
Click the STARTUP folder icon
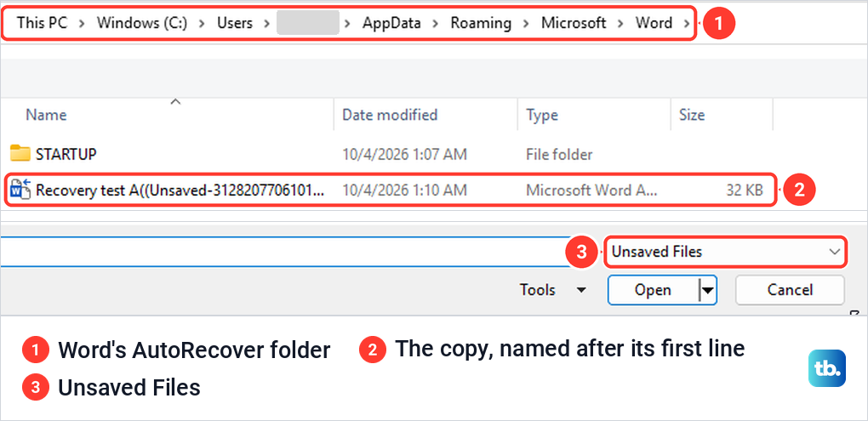click(20, 153)
